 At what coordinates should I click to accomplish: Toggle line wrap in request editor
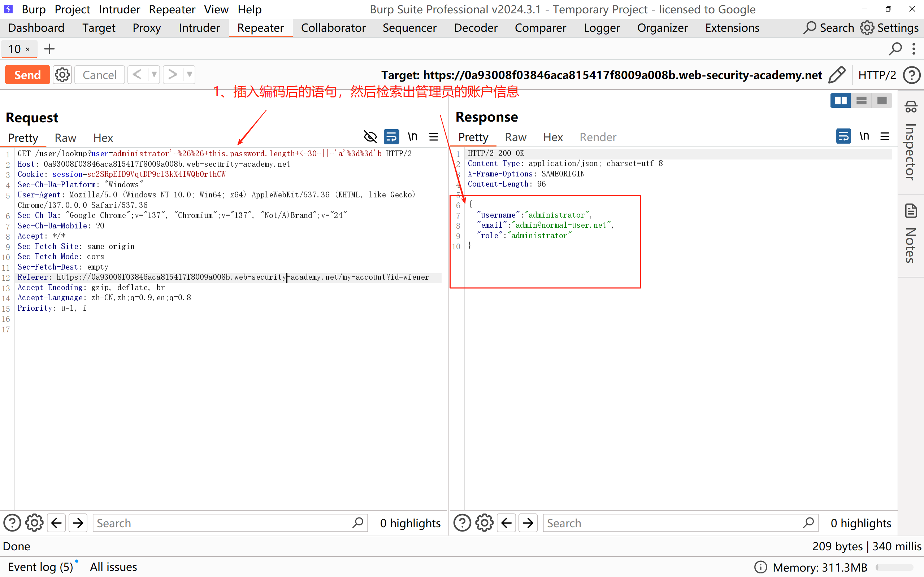(391, 137)
